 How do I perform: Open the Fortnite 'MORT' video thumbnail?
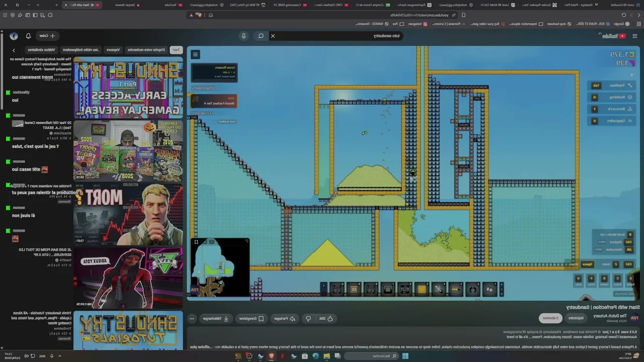[x=128, y=214]
